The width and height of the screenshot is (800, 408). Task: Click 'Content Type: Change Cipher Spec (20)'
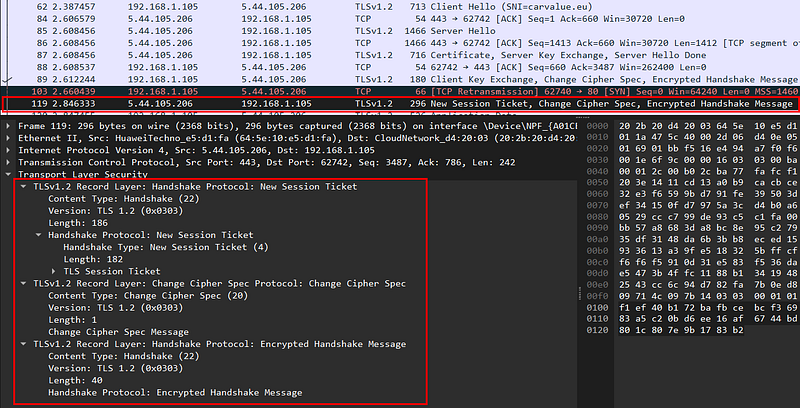147,296
